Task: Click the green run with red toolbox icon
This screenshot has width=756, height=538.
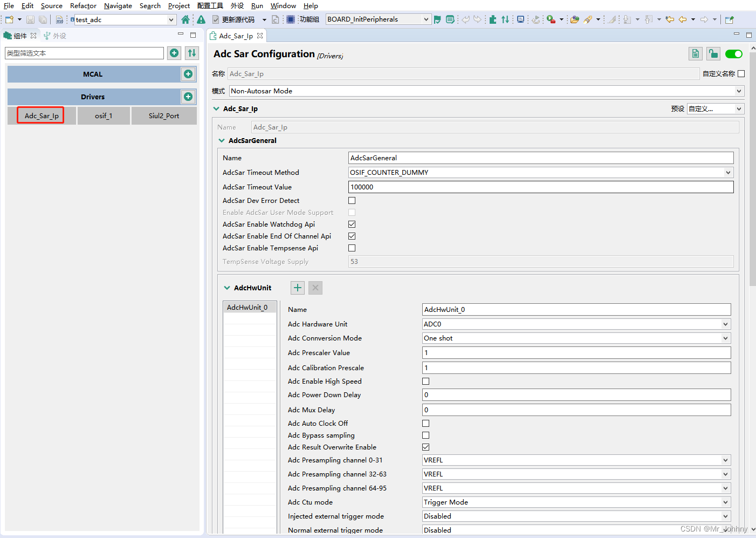Action: tap(551, 19)
